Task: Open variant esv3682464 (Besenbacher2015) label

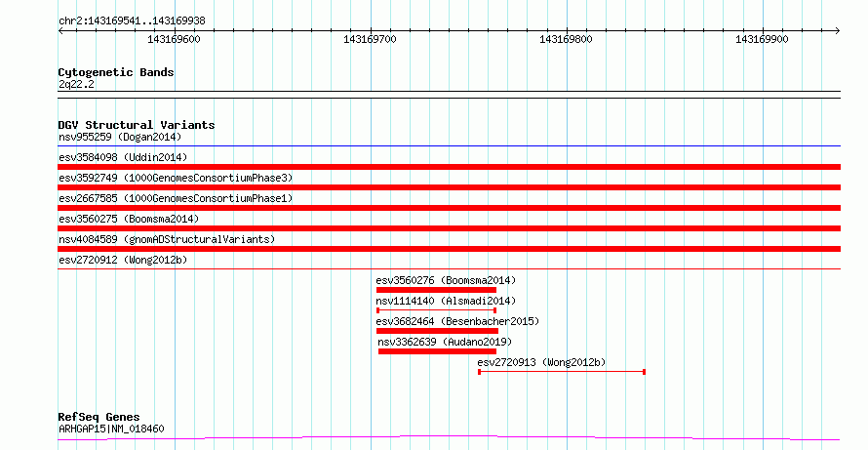Action: 457,321
